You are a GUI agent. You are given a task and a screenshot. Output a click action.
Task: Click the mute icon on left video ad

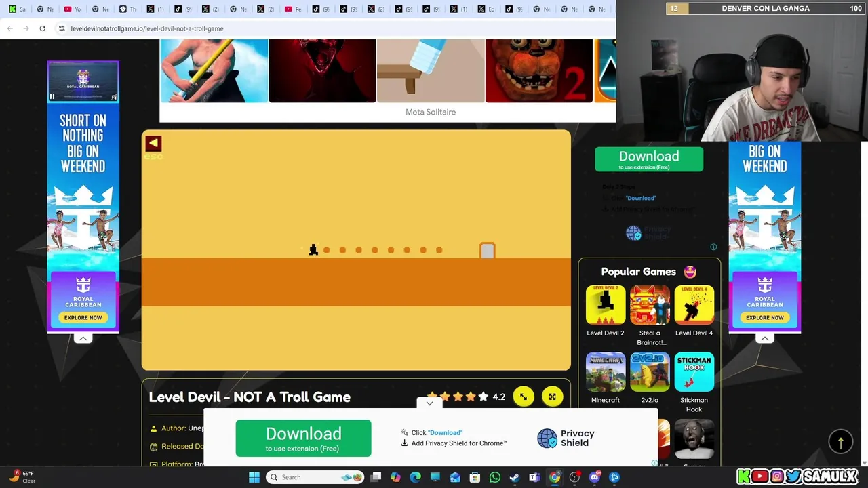[114, 97]
